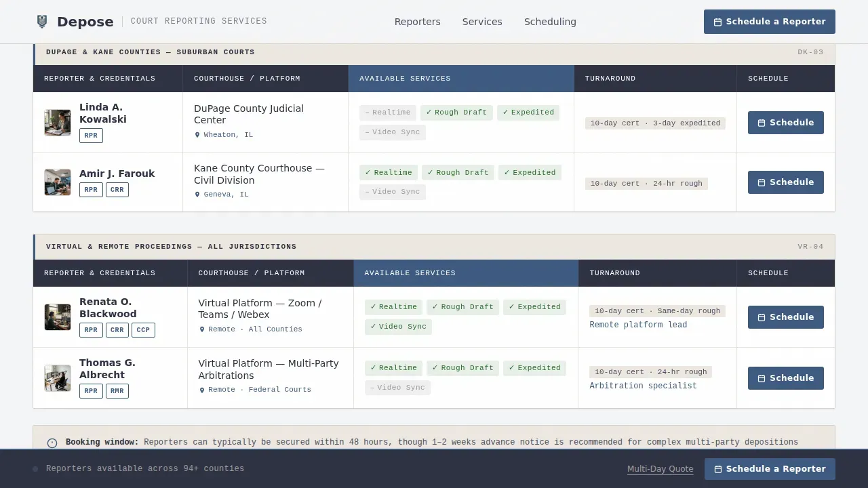
Task: Click Available Services header in Virtual table
Action: pyautogui.click(x=466, y=273)
